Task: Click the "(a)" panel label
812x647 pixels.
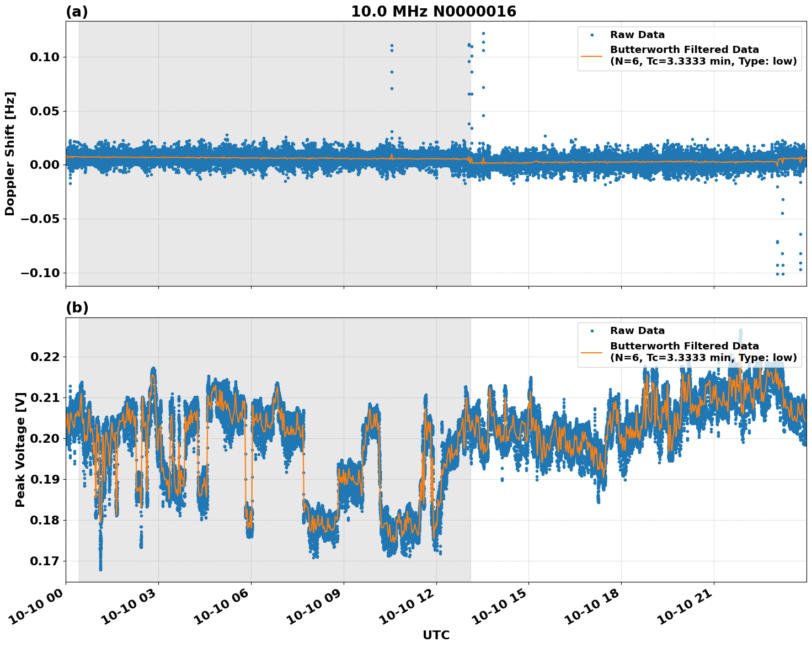Action: (77, 12)
